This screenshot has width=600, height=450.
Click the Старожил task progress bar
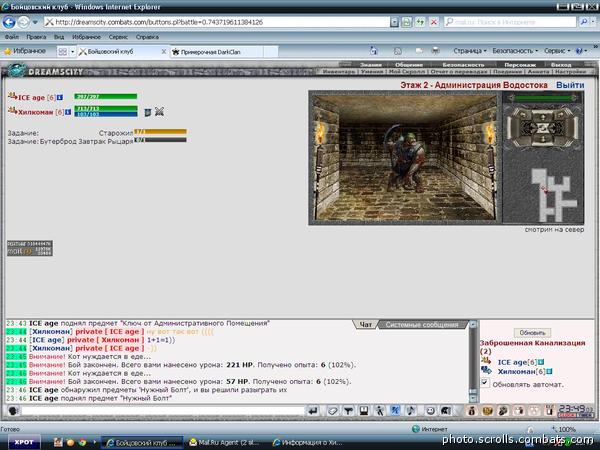[160, 132]
